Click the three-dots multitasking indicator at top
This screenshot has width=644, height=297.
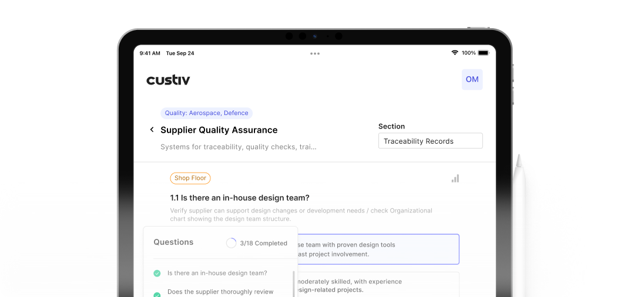pyautogui.click(x=315, y=53)
